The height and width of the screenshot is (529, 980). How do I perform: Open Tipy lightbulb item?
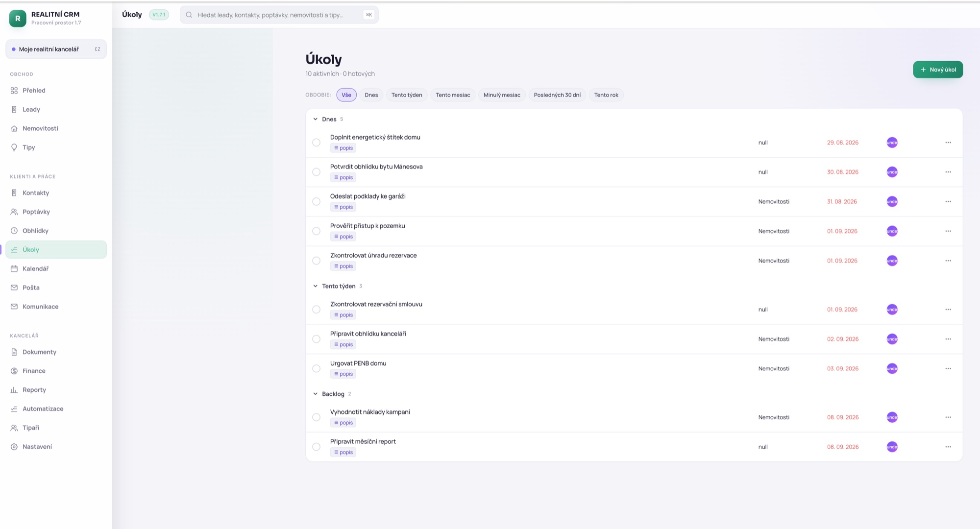(x=56, y=147)
